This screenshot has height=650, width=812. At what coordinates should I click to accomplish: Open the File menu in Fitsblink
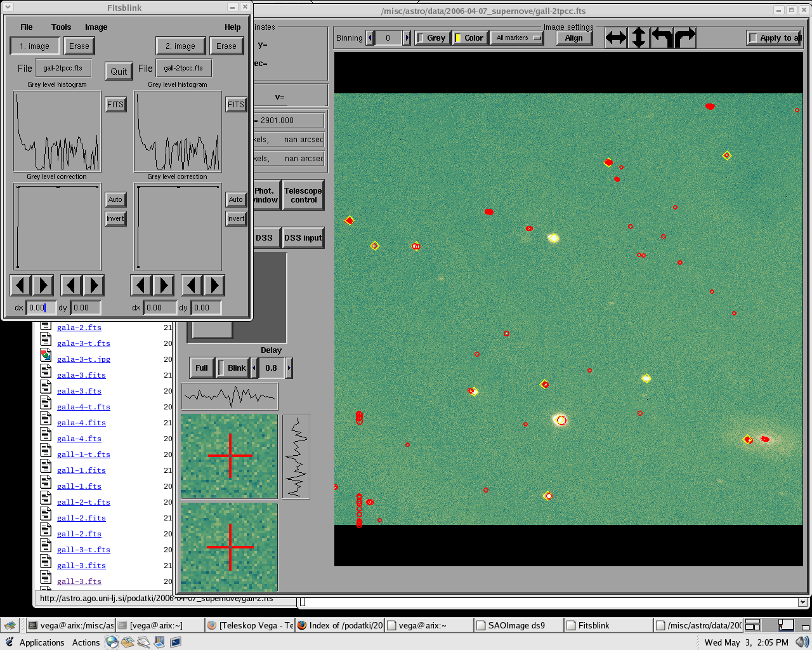[27, 27]
